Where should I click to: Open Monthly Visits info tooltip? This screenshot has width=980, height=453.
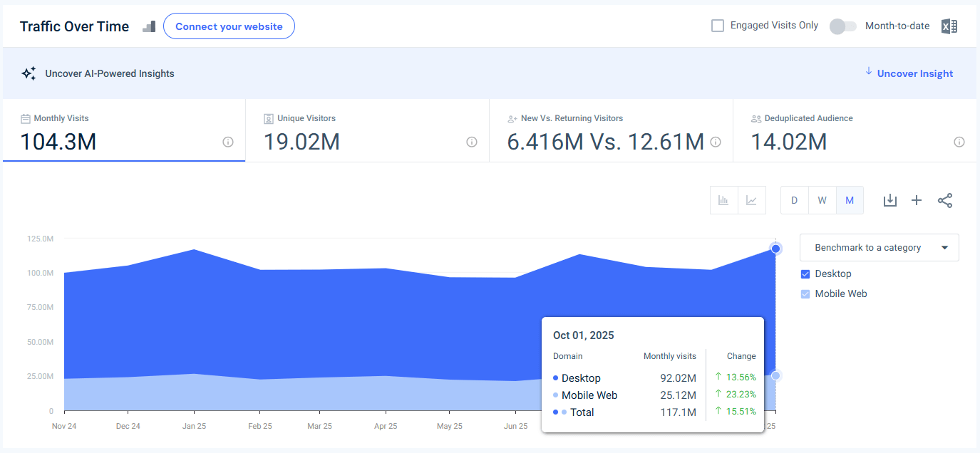coord(227,142)
